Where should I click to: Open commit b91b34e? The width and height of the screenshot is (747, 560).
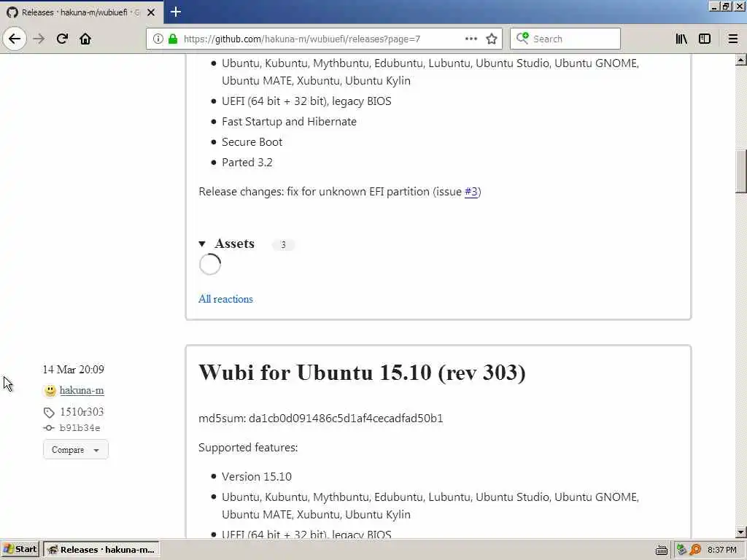tap(80, 428)
